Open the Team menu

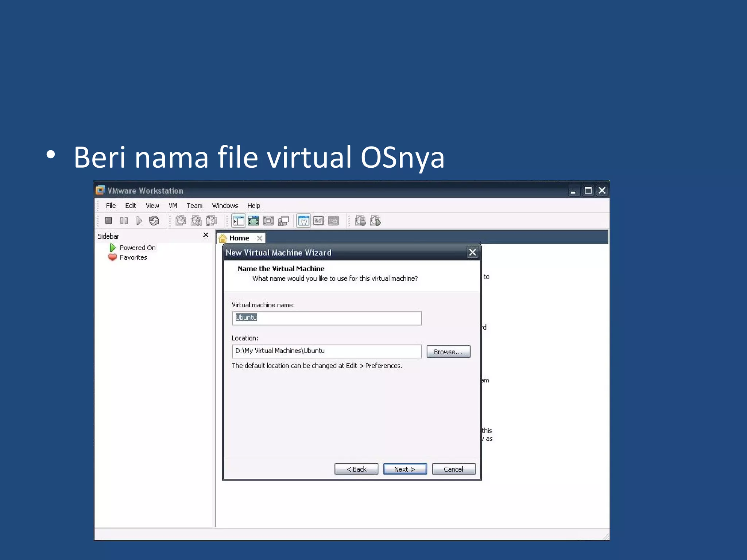[x=194, y=206]
